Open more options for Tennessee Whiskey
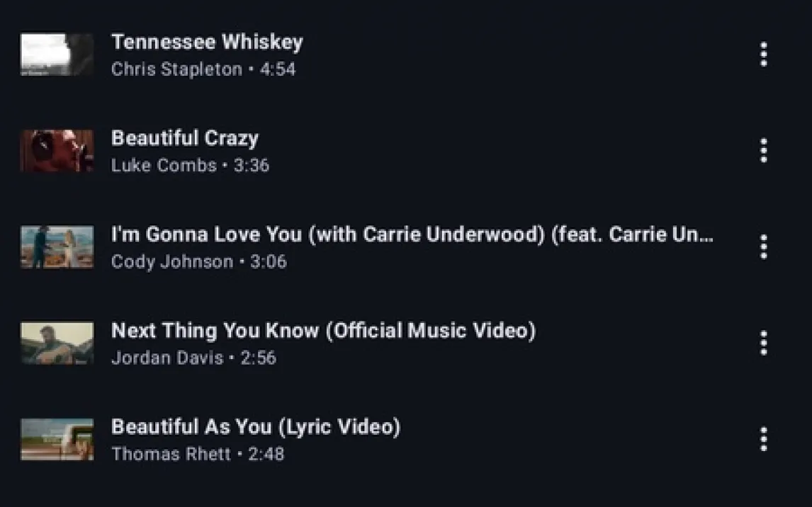This screenshot has height=507, width=812. [x=763, y=55]
